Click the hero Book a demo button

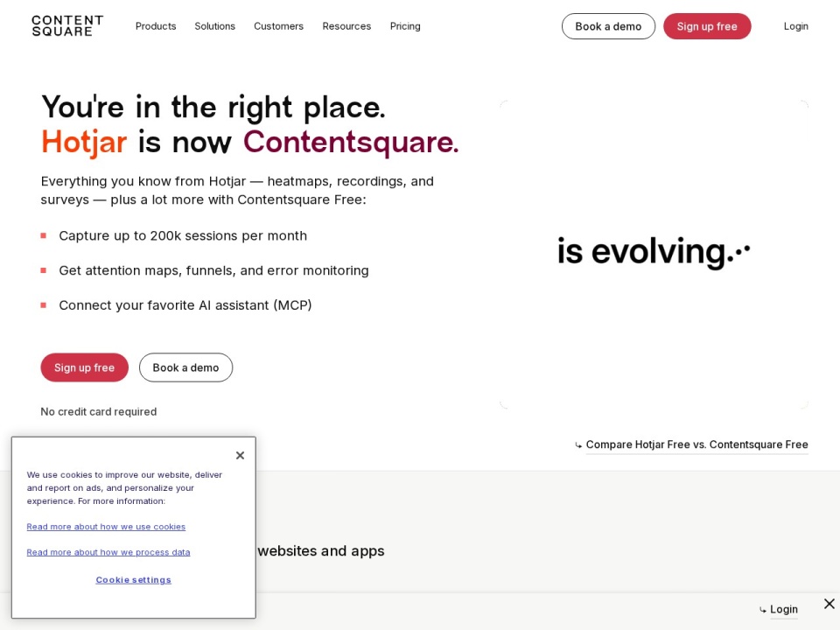185,367
